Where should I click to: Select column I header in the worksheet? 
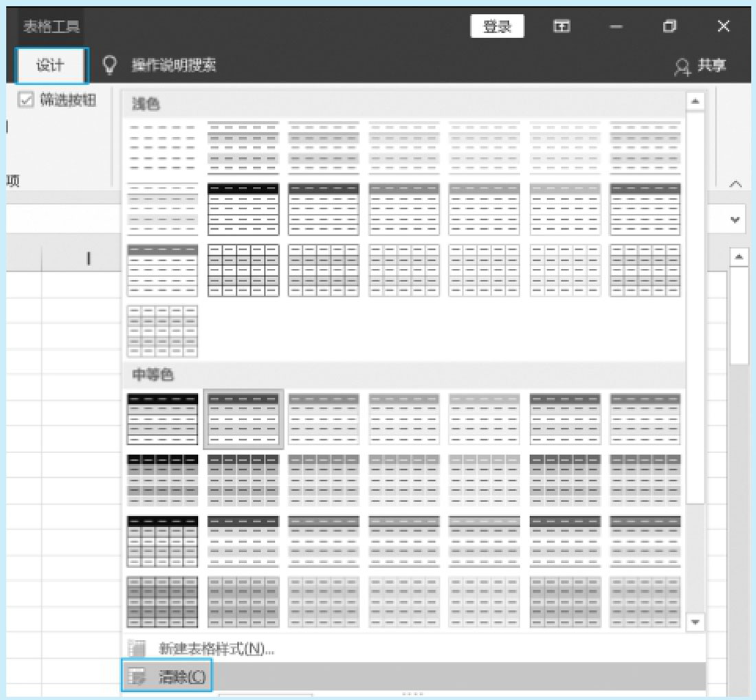click(x=88, y=259)
